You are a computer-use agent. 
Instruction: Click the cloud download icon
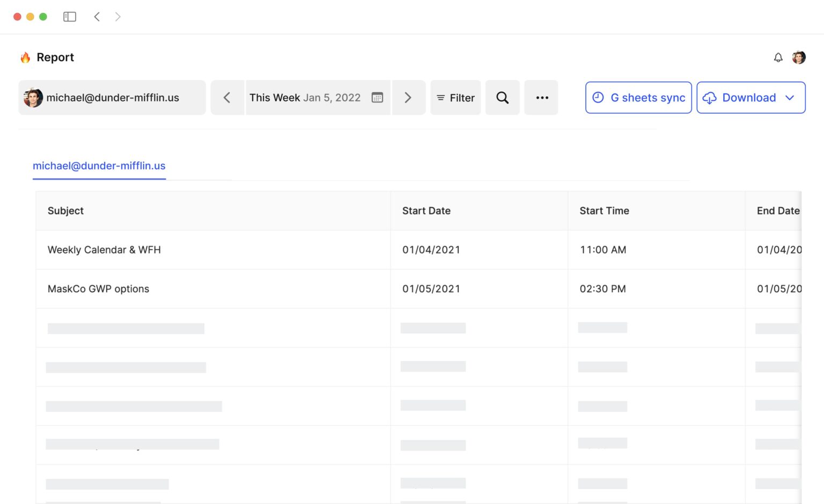710,98
